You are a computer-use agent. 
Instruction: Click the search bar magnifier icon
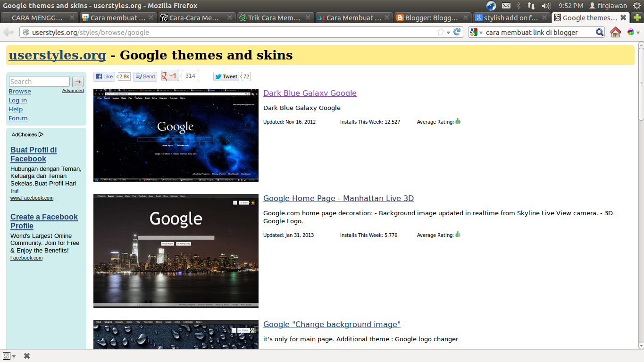tap(600, 32)
